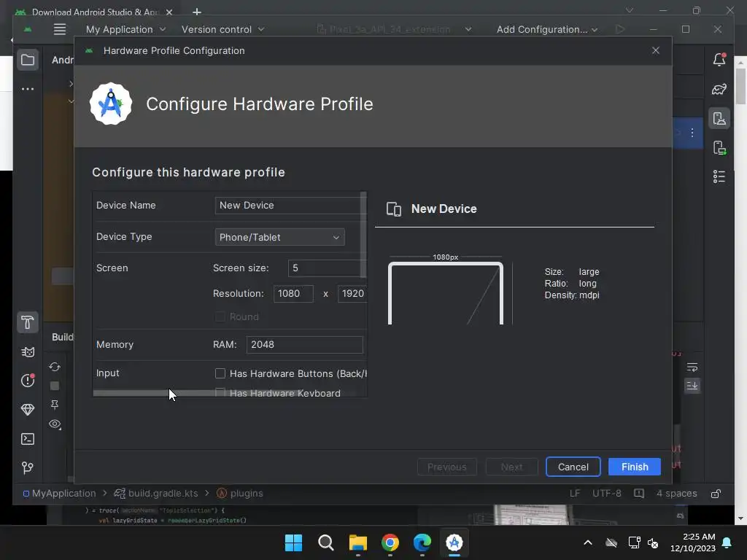The height and width of the screenshot is (560, 747).
Task: Click the Cancel button
Action: (573, 467)
